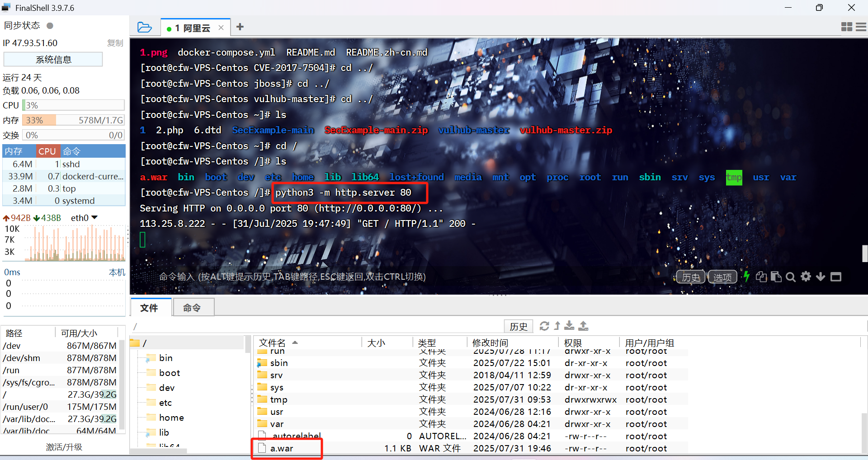Image resolution: width=868 pixels, height=460 pixels.
Task: Click the sbin folder icon in file list
Action: point(262,363)
